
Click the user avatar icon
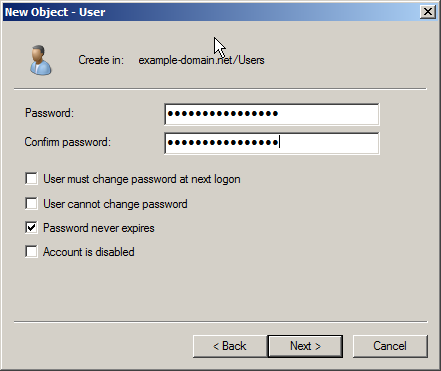40,60
